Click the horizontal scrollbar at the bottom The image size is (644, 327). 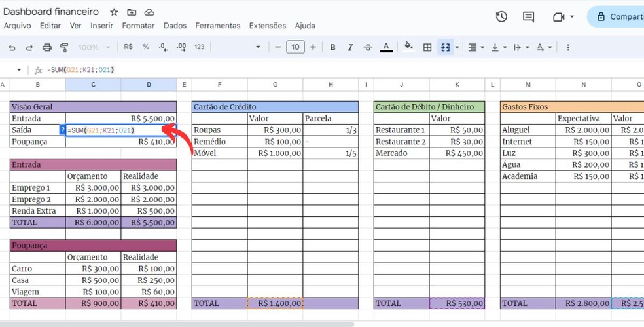point(177,324)
